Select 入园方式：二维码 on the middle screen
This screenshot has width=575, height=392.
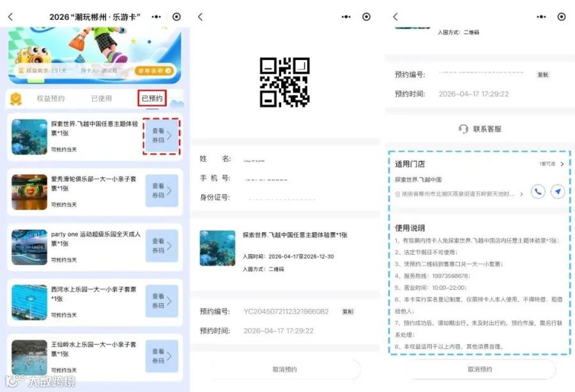click(x=263, y=269)
